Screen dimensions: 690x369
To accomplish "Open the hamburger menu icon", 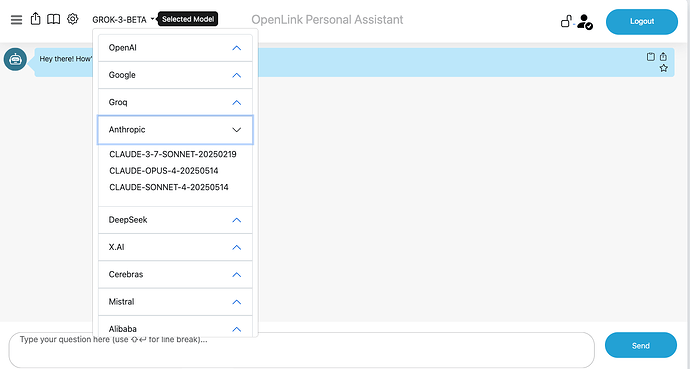I will point(16,20).
